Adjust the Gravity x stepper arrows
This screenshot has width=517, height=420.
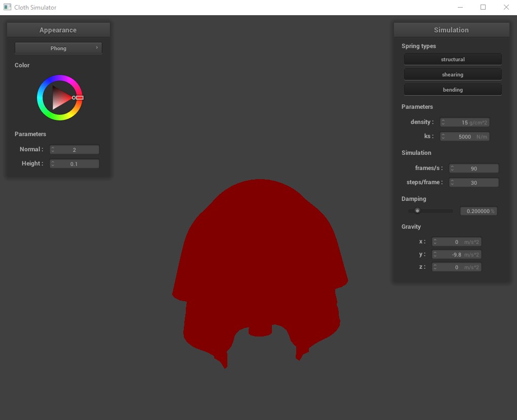(x=435, y=242)
